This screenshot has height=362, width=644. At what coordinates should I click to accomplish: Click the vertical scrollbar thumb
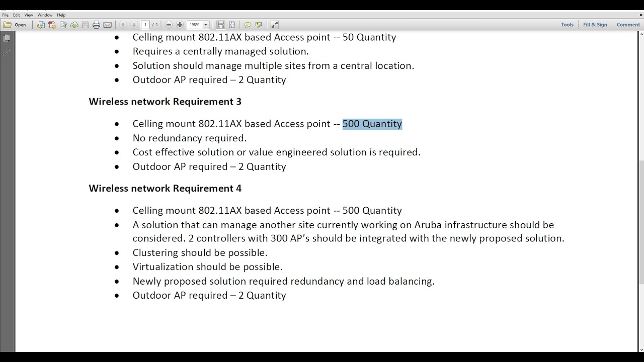pos(641,222)
